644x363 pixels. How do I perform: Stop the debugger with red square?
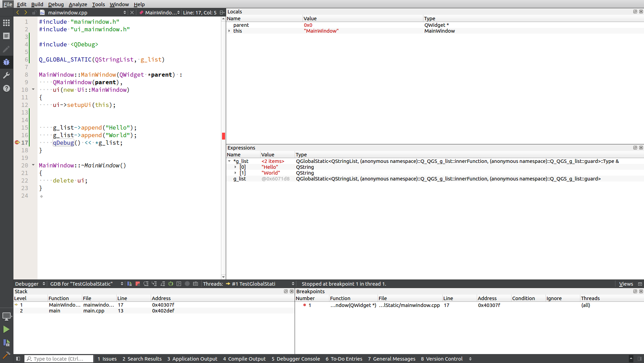tap(138, 284)
